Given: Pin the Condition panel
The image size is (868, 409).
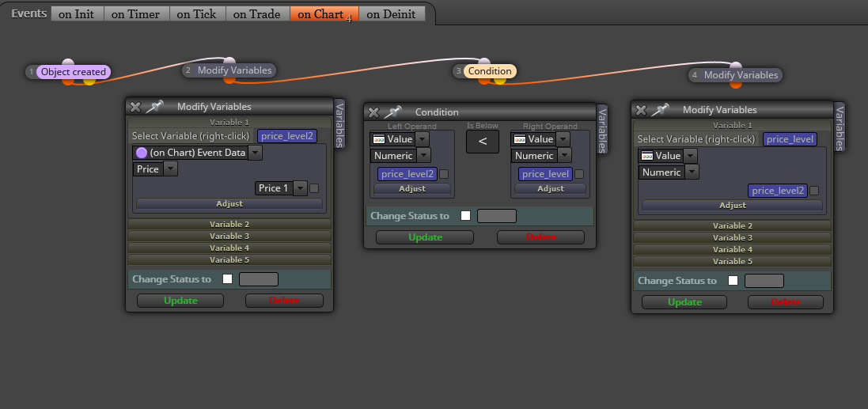Looking at the screenshot, I should pyautogui.click(x=392, y=112).
